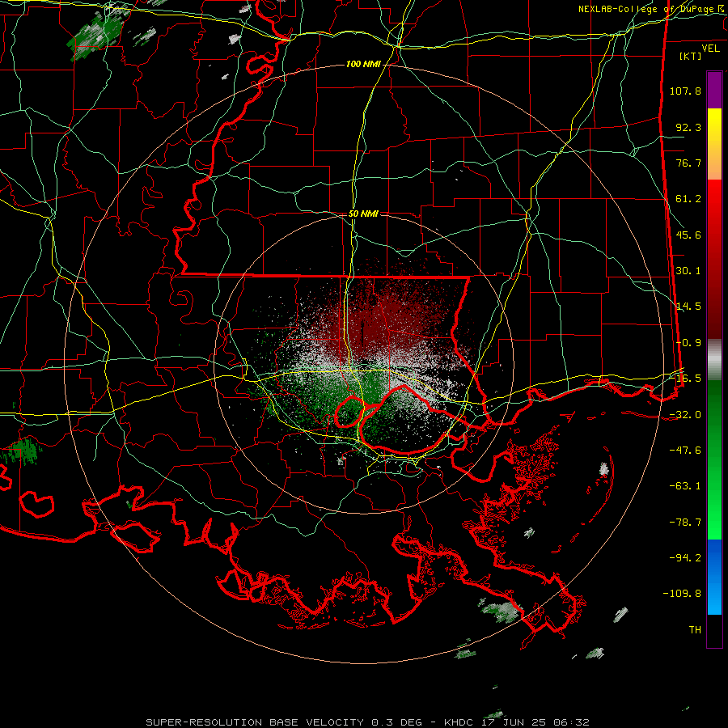Pick the blue gradient segment of the color bar

tap(714, 577)
